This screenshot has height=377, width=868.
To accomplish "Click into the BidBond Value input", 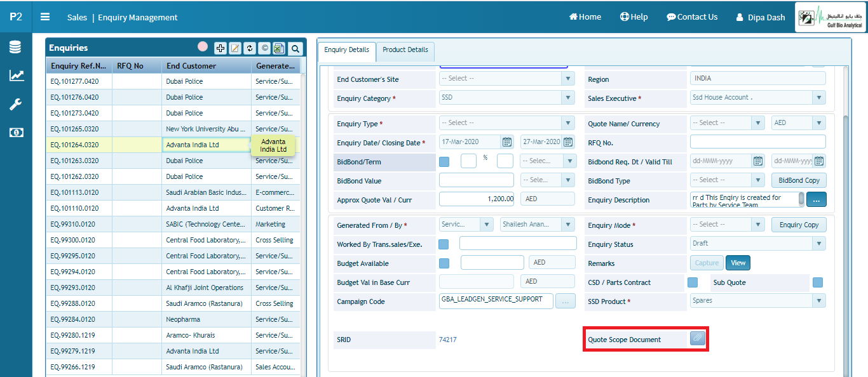I will [476, 180].
